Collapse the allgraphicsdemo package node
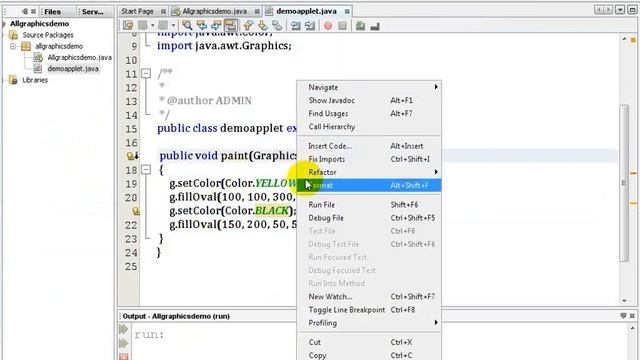Image resolution: width=640 pixels, height=360 pixels. tap(13, 46)
